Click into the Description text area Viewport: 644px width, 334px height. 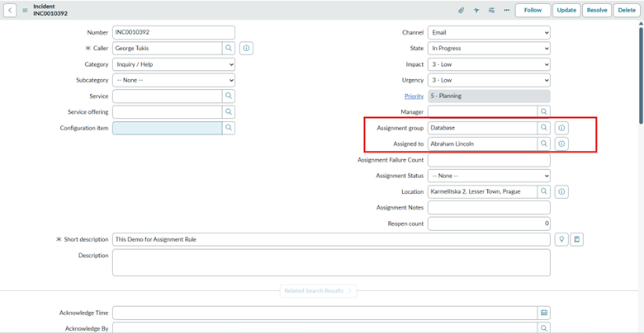coord(330,262)
